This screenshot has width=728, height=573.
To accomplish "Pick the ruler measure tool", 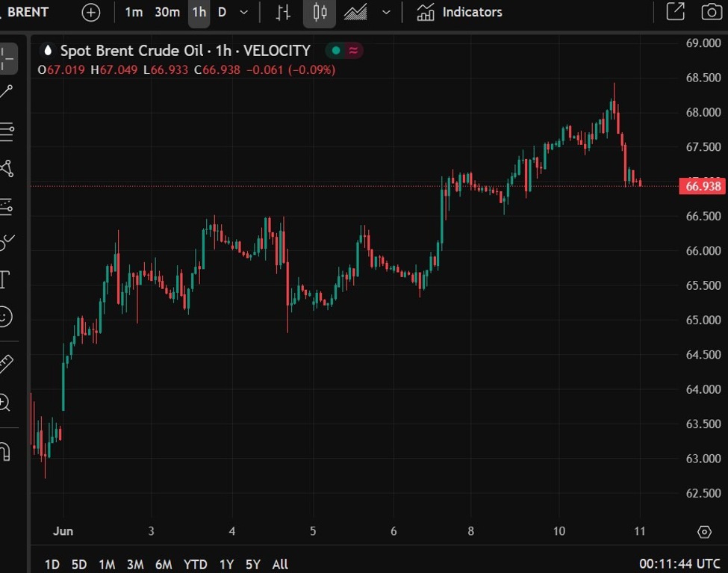I will click(x=6, y=364).
